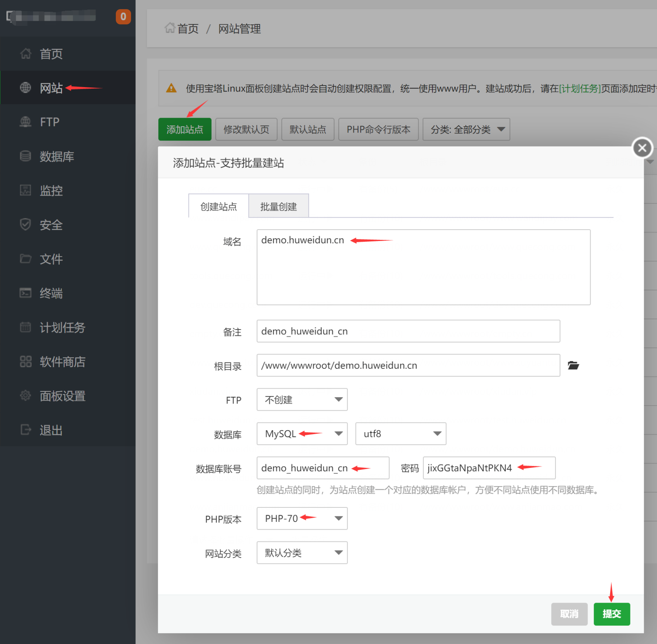Switch to the 批量创建 tab
The image size is (657, 644).
(x=279, y=206)
